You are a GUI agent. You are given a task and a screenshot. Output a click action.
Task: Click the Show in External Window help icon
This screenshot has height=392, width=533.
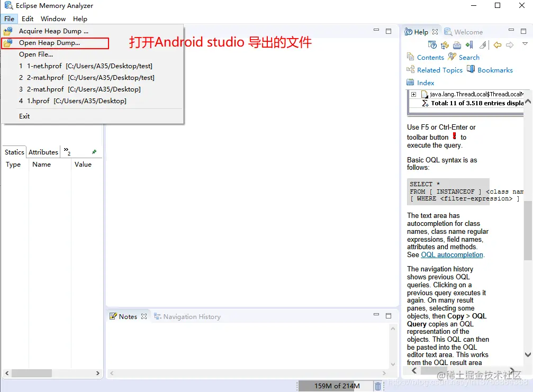[432, 45]
